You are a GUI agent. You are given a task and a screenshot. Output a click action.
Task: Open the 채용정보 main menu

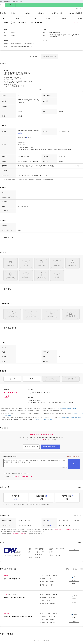click(x=14, y=13)
